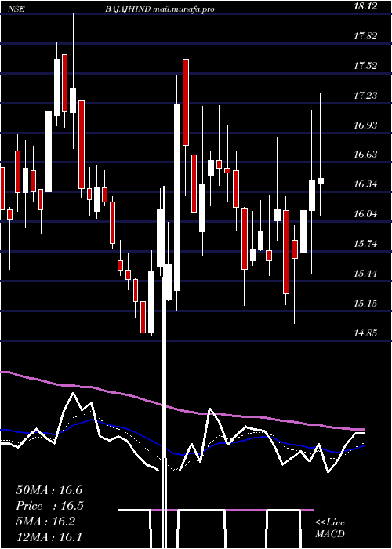Click the tall red candle near 17.52
The width and height of the screenshot is (392, 549).
click(x=186, y=102)
